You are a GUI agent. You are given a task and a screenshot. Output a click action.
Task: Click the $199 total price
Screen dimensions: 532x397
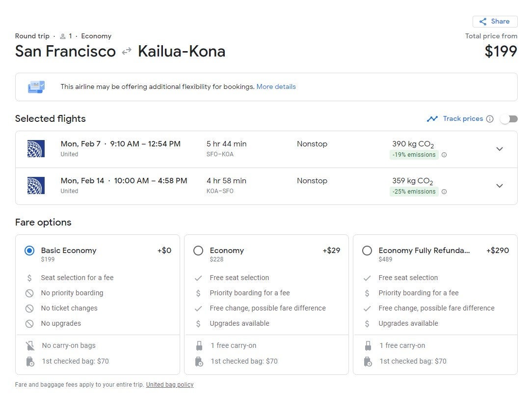tap(501, 52)
